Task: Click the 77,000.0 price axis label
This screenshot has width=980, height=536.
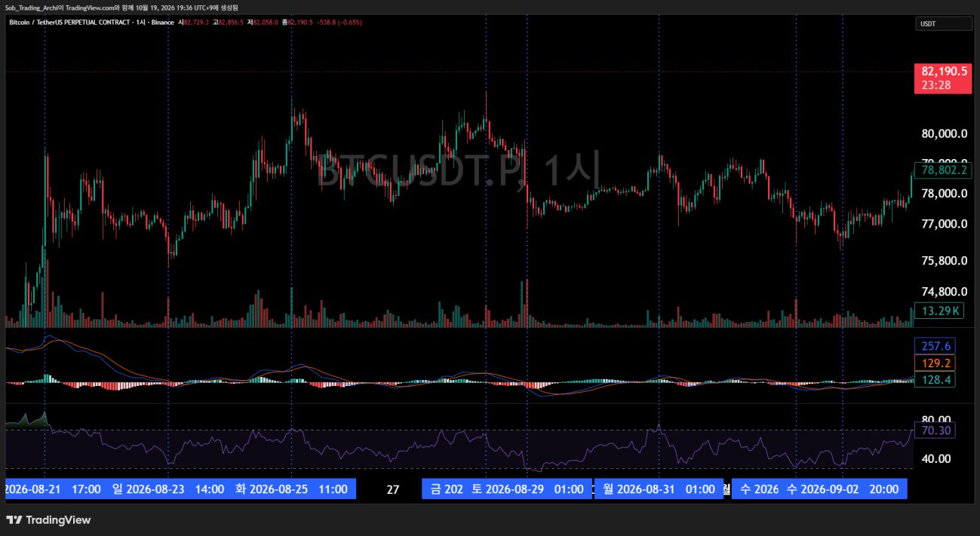Action: tap(945, 224)
